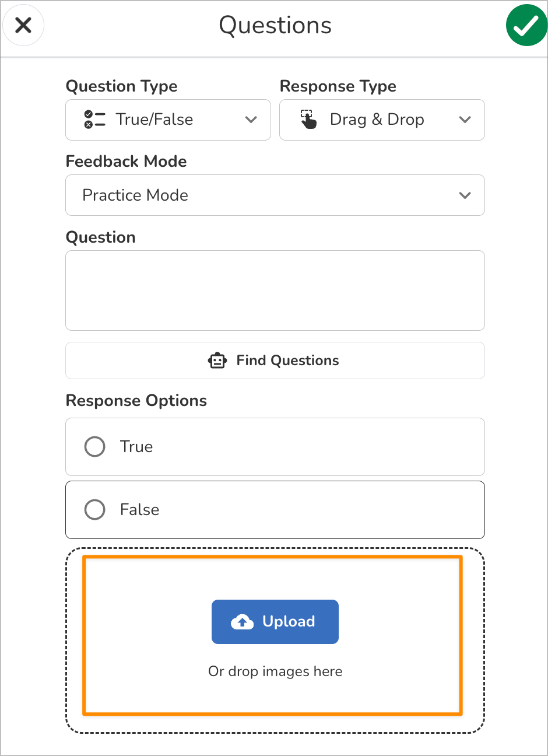Click the True/False checklist icon

coord(94,120)
